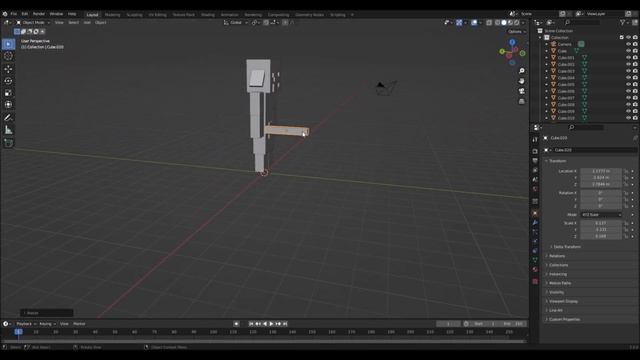Select the Rotate tool in the left toolbar

(x=8, y=81)
